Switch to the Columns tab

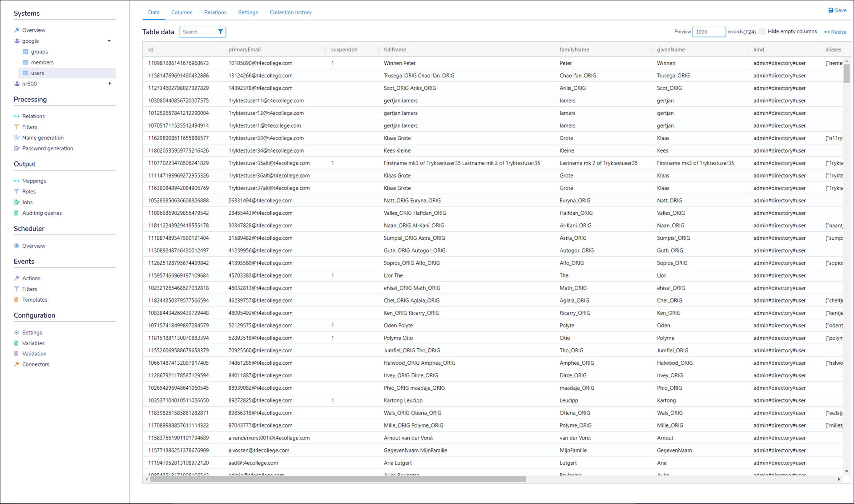tap(181, 12)
